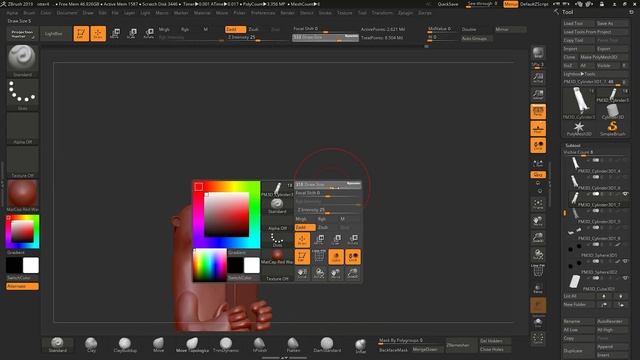The image size is (640, 360).
Task: Open MatCap Red Wax material in left tray
Action: pos(22,196)
